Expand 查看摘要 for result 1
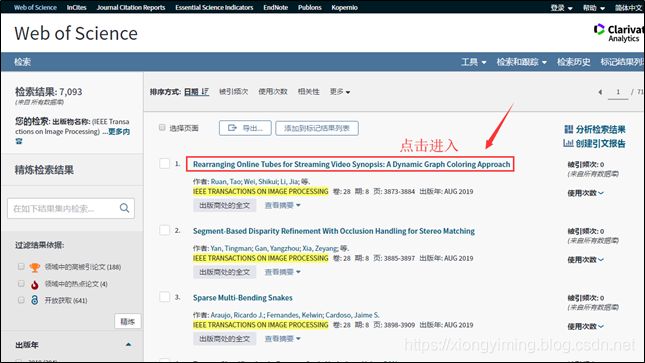Screen dimensions: 645x363 [x=283, y=205]
